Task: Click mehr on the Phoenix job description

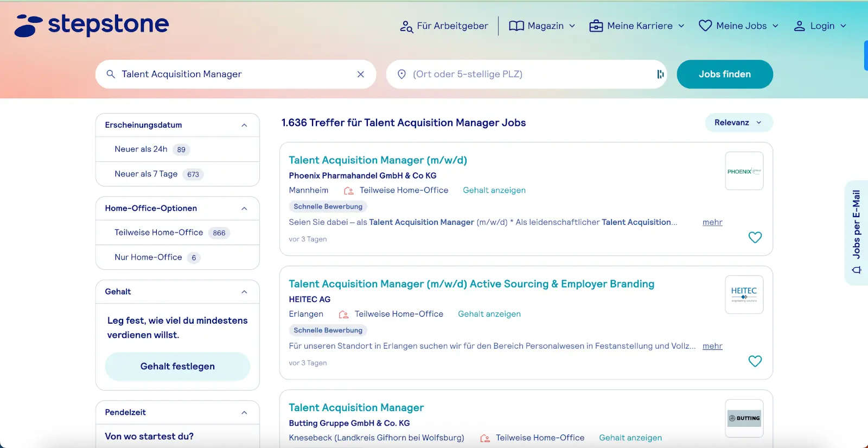Action: point(712,222)
